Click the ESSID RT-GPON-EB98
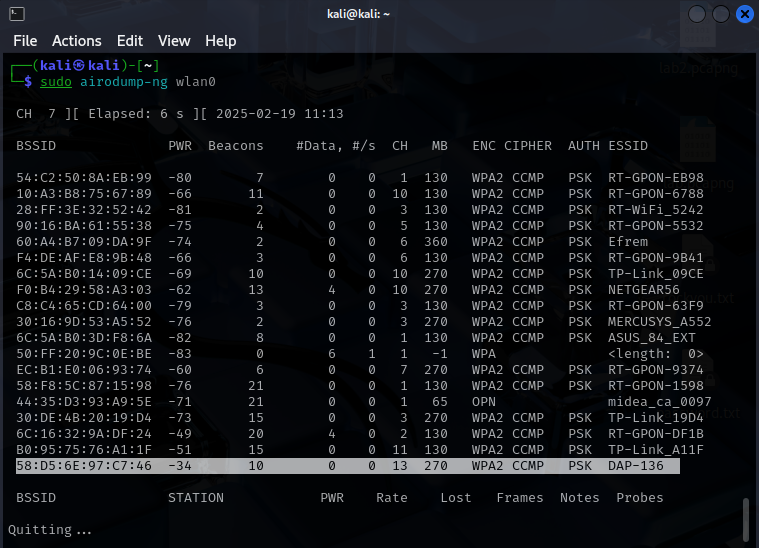 click(656, 178)
